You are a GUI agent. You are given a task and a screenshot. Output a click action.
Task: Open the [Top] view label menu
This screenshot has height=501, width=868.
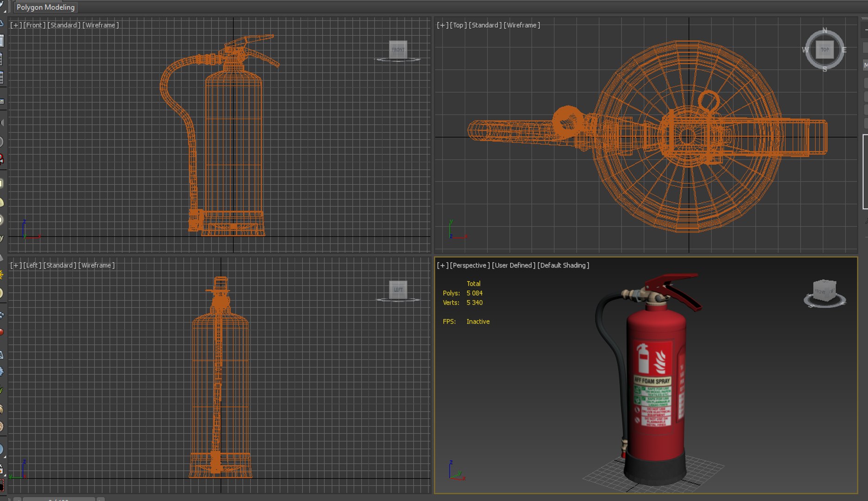(458, 25)
